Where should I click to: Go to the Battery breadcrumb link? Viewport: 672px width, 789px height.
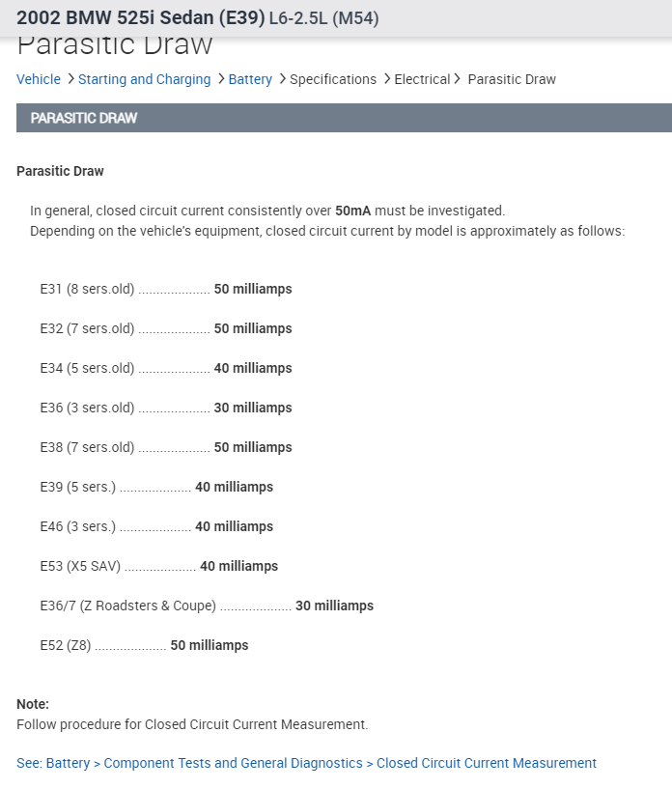click(x=250, y=79)
